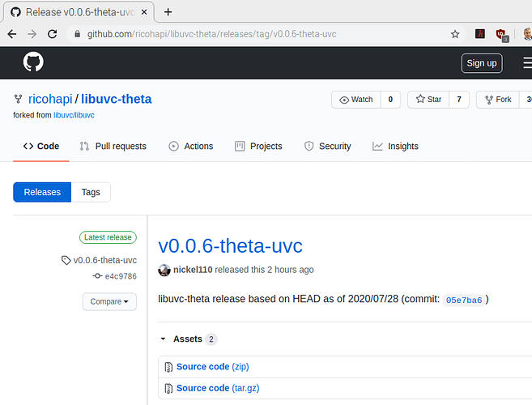Open a new browser tab
This screenshot has width=532, height=405.
pyautogui.click(x=168, y=12)
